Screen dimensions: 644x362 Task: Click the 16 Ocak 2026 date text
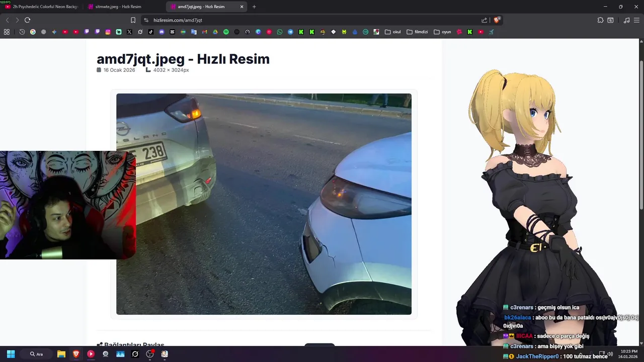click(119, 70)
